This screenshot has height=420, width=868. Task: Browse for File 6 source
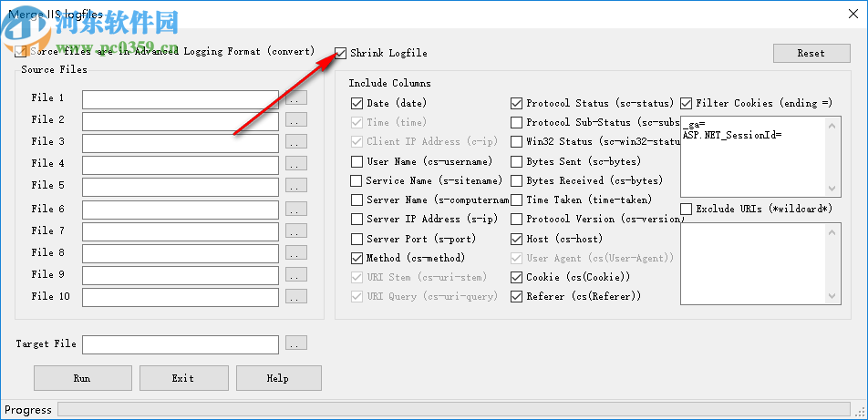point(296,209)
